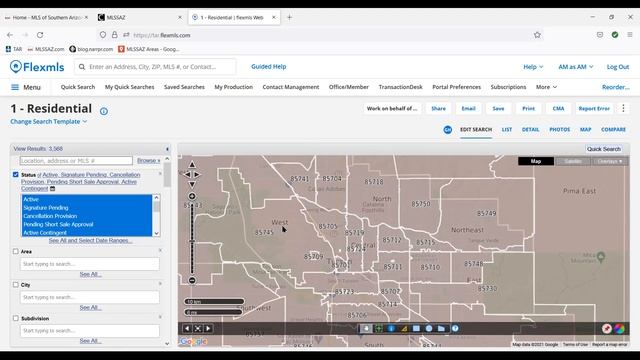Open the Saved Searches menu item

(x=184, y=87)
